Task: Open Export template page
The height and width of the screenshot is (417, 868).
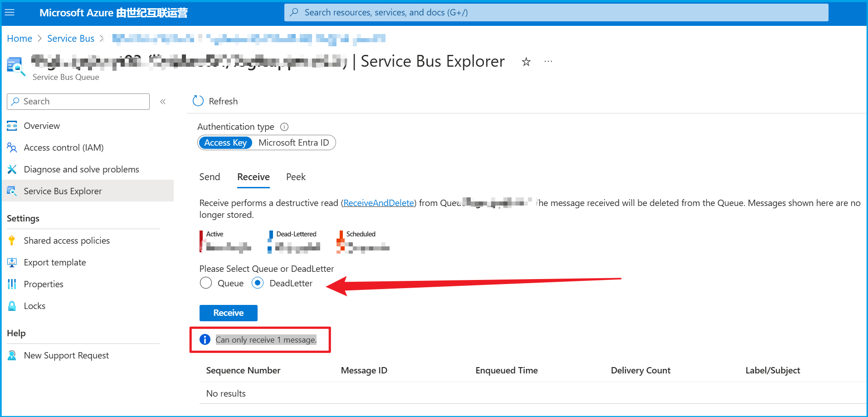Action: click(x=54, y=262)
